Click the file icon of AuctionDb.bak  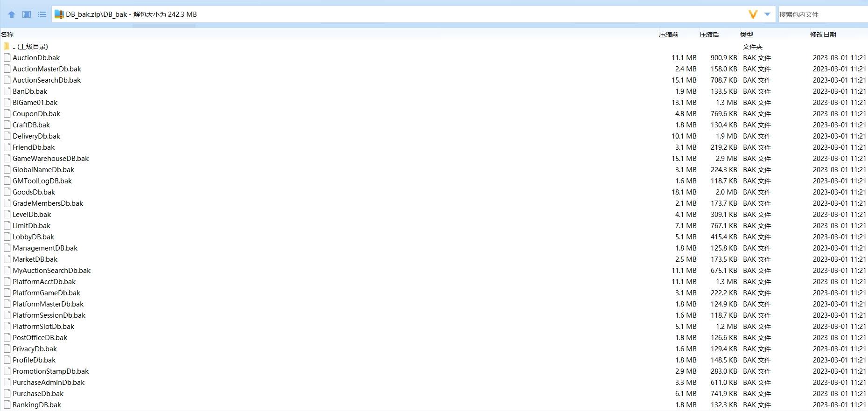point(7,58)
